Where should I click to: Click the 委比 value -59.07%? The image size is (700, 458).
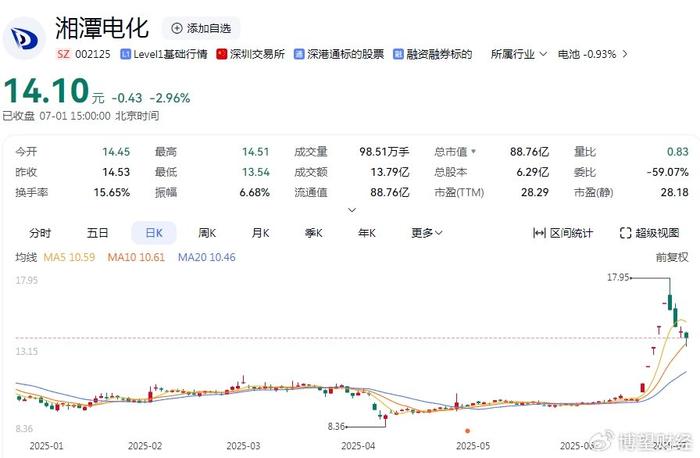[x=667, y=172]
